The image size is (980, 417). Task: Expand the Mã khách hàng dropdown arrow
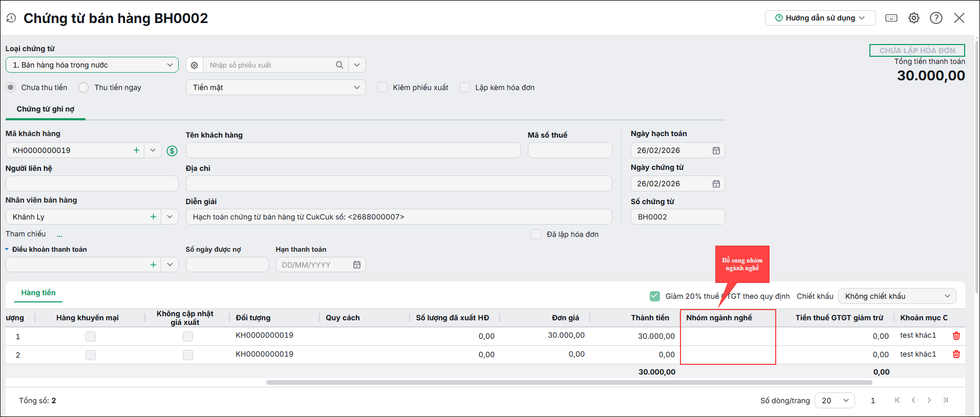pos(153,150)
